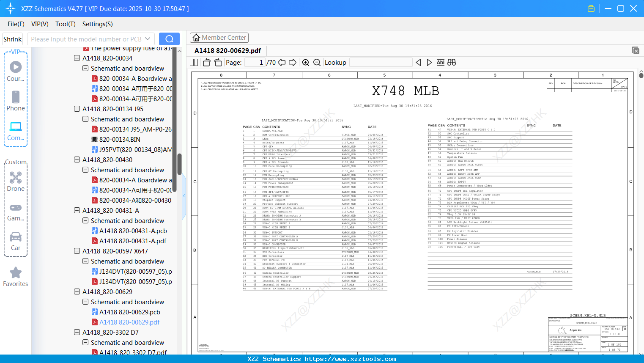
Task: Open the Member Center
Action: (219, 38)
